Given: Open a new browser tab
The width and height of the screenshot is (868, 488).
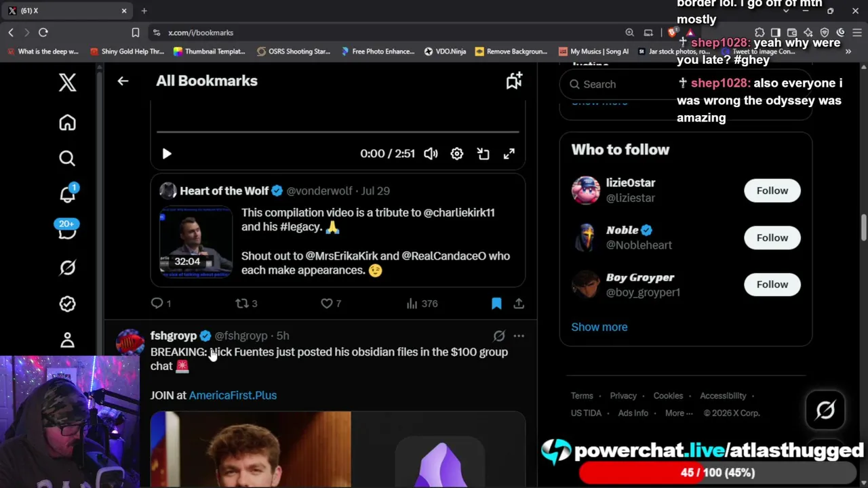Looking at the screenshot, I should click(x=144, y=11).
